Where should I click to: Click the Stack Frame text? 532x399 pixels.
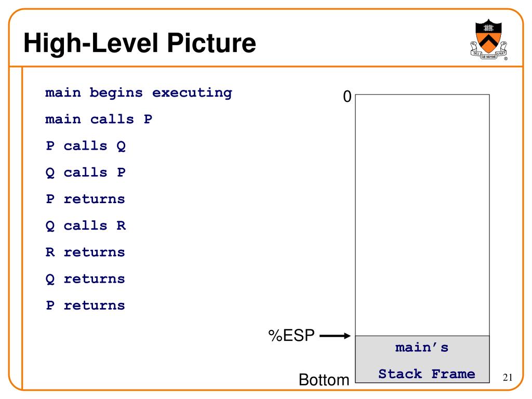click(427, 374)
